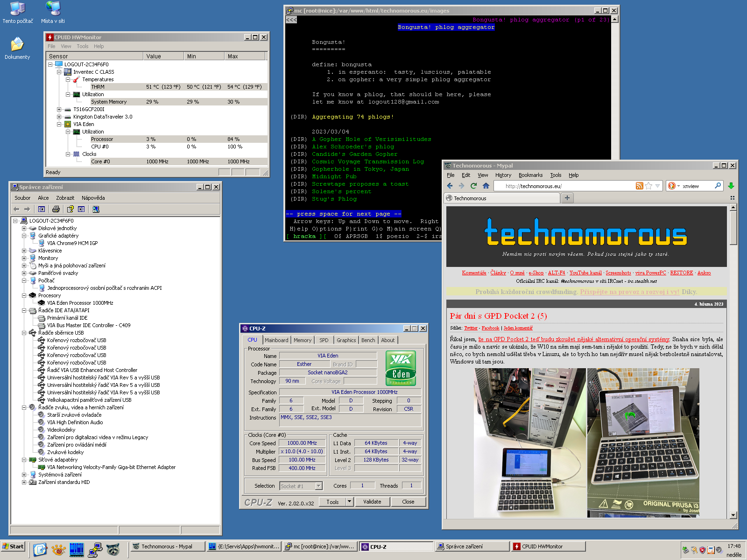Screen dimensions: 747x560
Task: Go to the browser home page
Action: (x=486, y=186)
